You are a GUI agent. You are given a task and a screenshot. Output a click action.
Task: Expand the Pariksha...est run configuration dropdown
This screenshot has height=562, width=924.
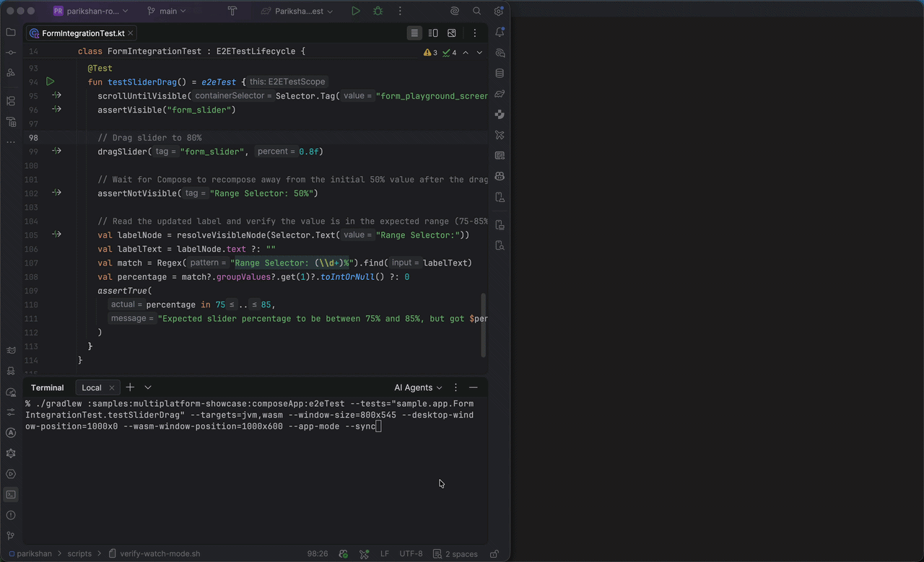[297, 12]
